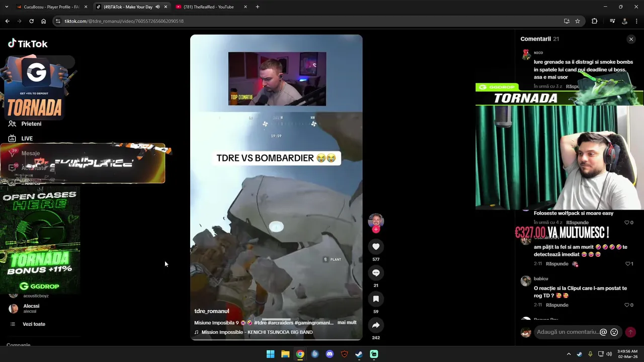644x362 pixels.
Task: Click 'Vezi toate' followed accounts
Action: point(34,324)
